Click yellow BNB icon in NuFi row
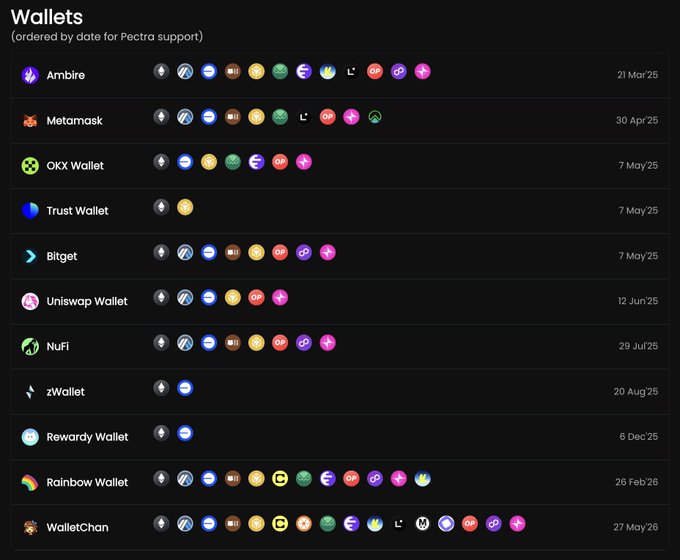 tap(256, 343)
